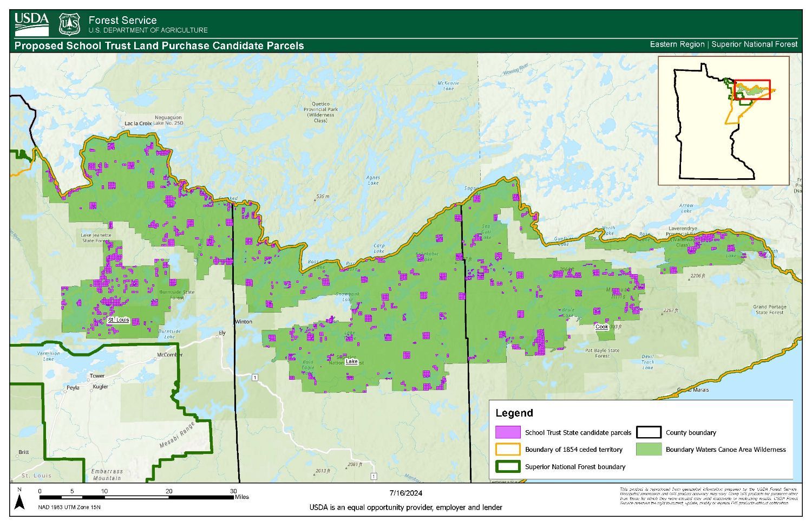Click 'County boundary' legend label
The image size is (812, 526).
click(x=691, y=433)
